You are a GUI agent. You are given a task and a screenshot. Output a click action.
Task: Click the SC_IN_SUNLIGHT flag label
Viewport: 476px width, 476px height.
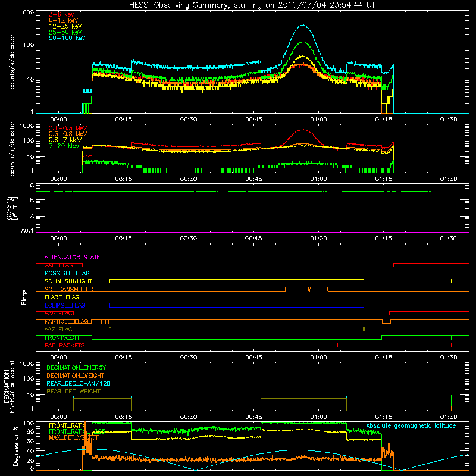pos(68,281)
